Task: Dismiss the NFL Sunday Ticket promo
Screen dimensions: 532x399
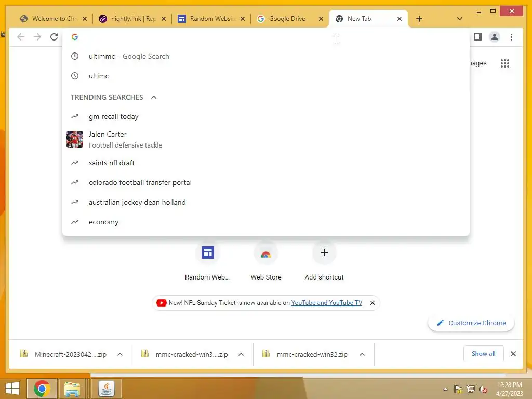Action: tap(372, 303)
